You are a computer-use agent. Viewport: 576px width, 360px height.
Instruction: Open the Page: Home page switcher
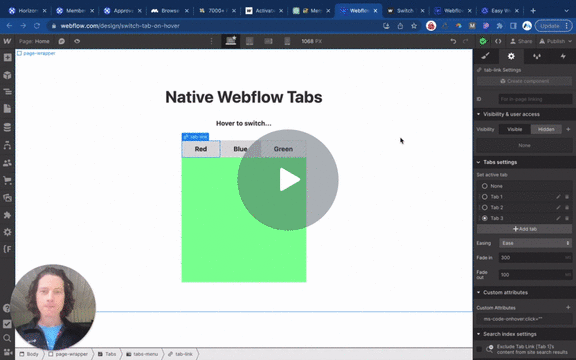point(34,41)
